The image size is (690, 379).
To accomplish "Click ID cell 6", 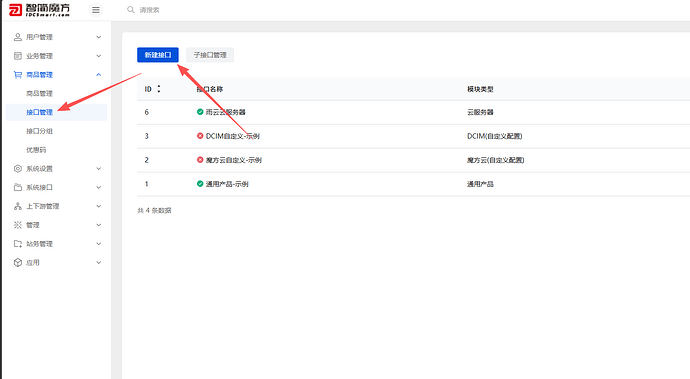I will click(x=147, y=112).
